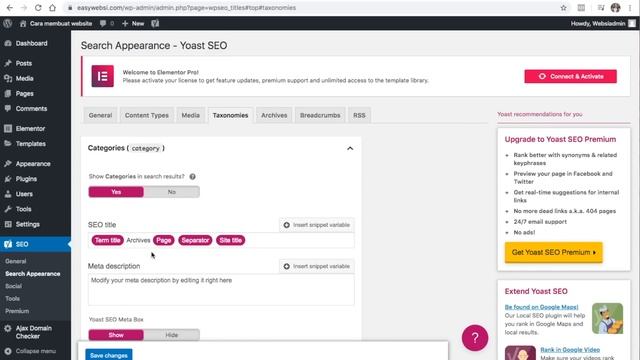This screenshot has height=360, width=640.
Task: Click the Connect & Activate button
Action: point(571,76)
